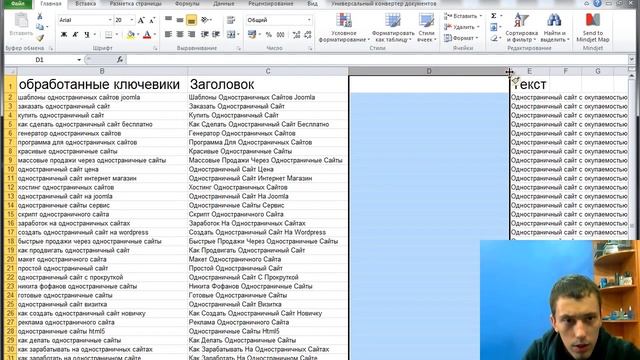This screenshot has width=640, height=360.
Task: Increase the cell indent
Action: (x=216, y=35)
